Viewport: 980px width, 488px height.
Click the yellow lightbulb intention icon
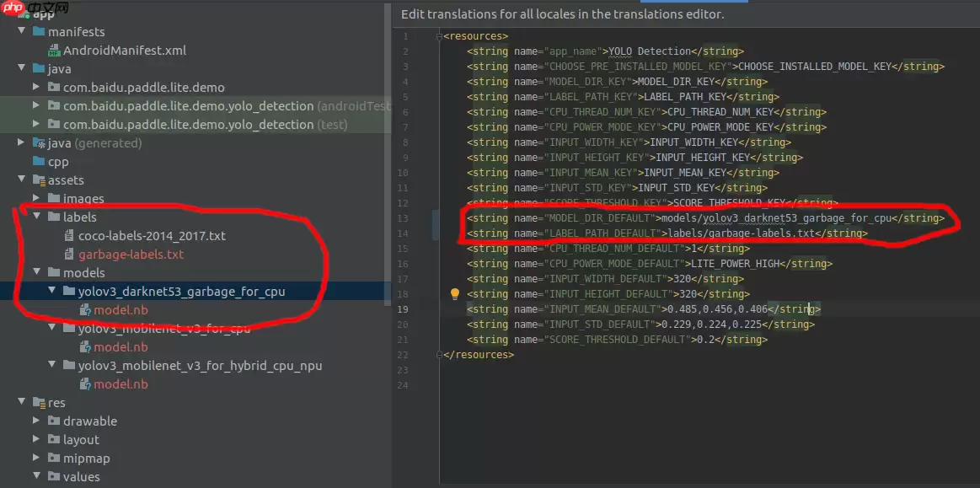tap(455, 294)
